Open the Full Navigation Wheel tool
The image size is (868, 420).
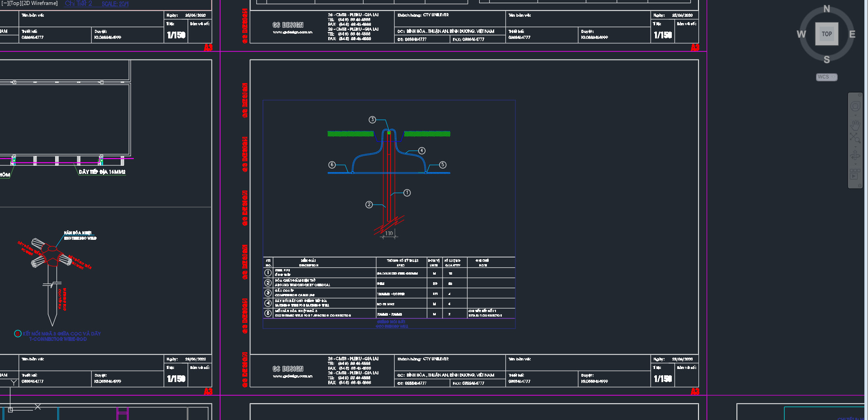pyautogui.click(x=855, y=107)
